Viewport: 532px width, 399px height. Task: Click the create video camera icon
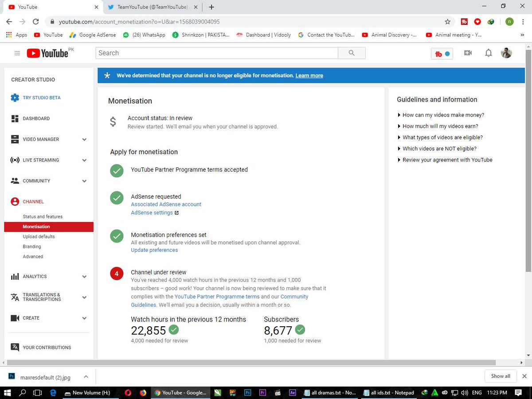468,53
